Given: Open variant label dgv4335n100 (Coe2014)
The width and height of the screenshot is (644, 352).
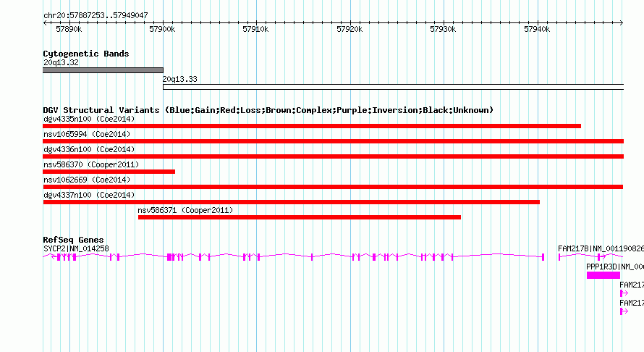Looking at the screenshot, I should pos(89,119).
